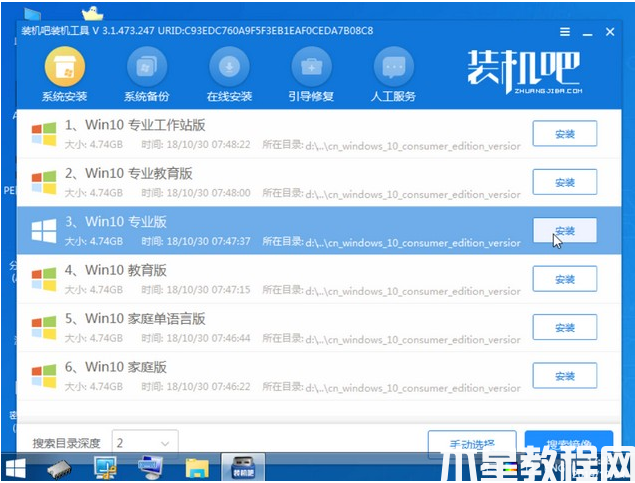Image resolution: width=635 pixels, height=483 pixels.
Task: Open File Explorer from the taskbar
Action: pyautogui.click(x=197, y=468)
